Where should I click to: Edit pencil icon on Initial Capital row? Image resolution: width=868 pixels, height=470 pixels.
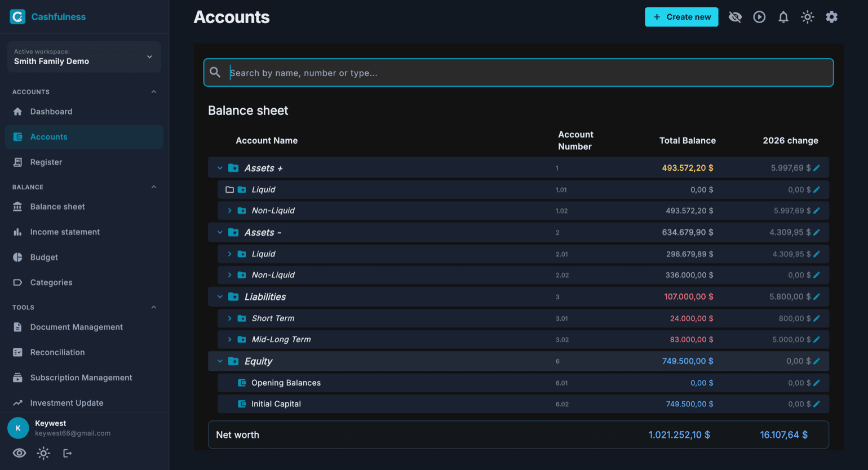click(817, 404)
